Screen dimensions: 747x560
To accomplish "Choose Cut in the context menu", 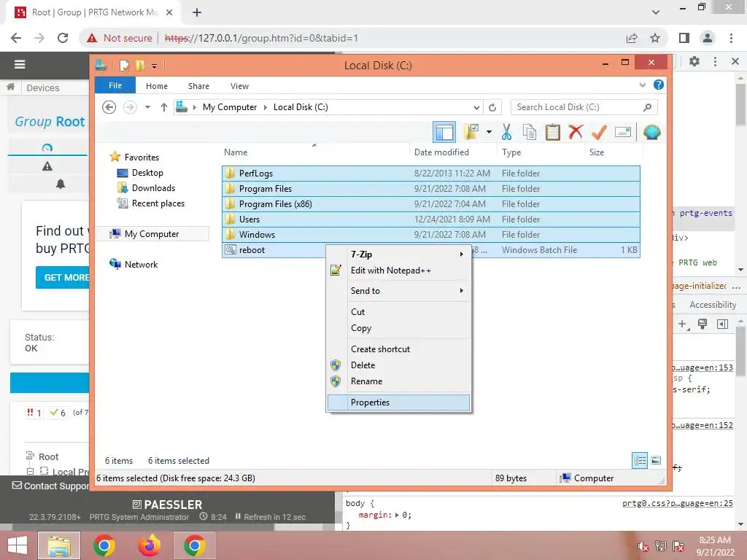I will (x=399, y=312).
